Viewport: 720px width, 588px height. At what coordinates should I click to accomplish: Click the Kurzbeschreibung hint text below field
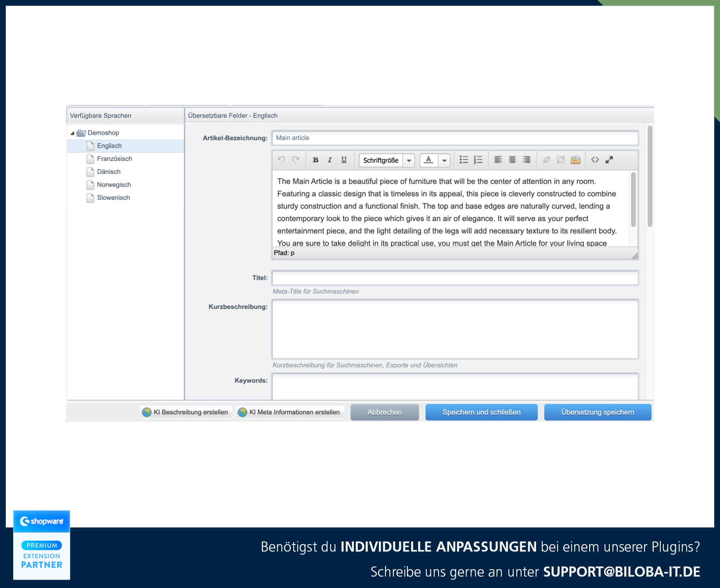pos(365,365)
